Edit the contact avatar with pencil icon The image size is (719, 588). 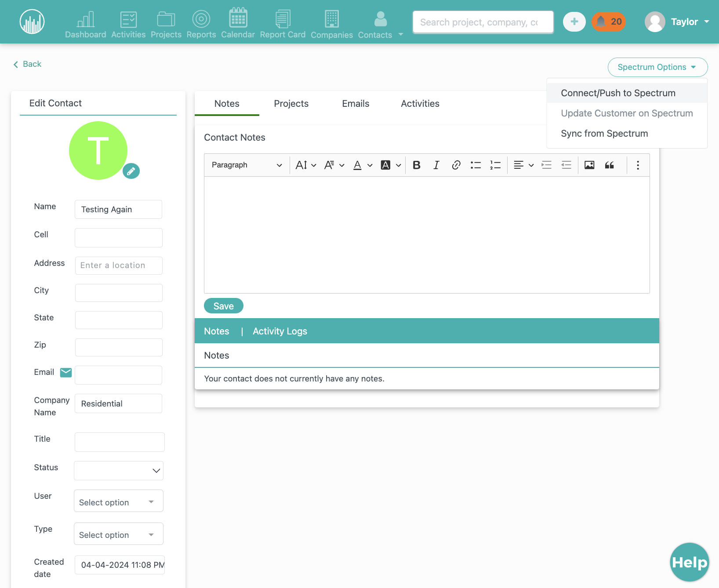131,171
